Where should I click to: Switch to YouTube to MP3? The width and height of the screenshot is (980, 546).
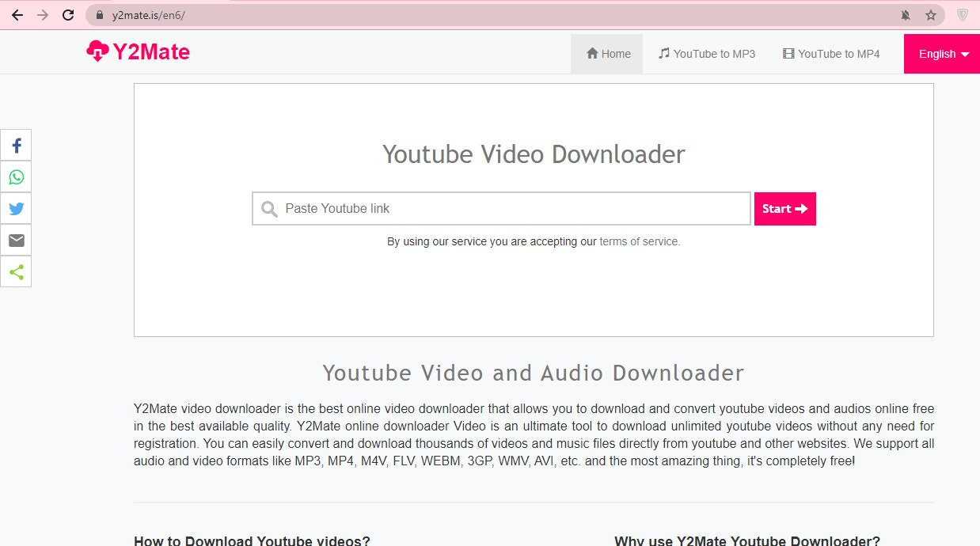706,54
